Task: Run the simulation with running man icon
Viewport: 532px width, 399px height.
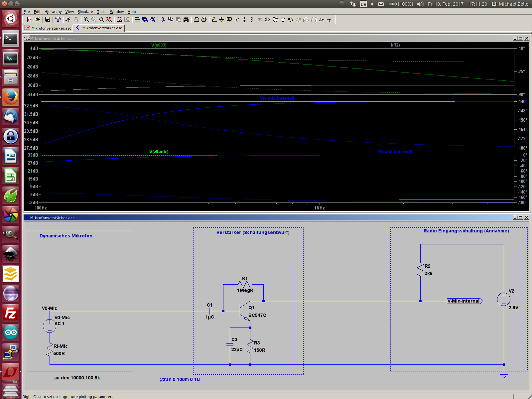Action: [68, 20]
